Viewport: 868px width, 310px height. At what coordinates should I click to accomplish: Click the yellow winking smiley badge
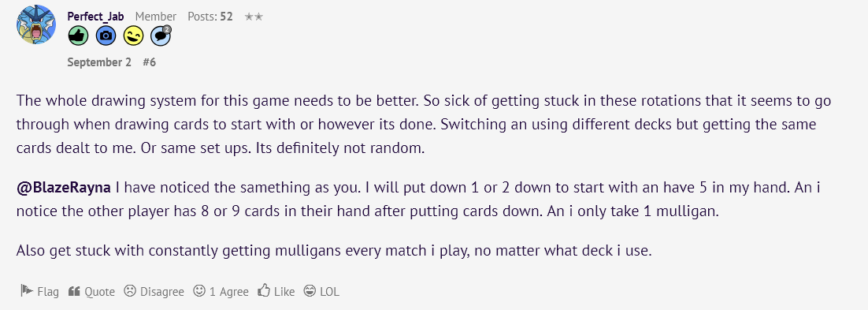[133, 36]
